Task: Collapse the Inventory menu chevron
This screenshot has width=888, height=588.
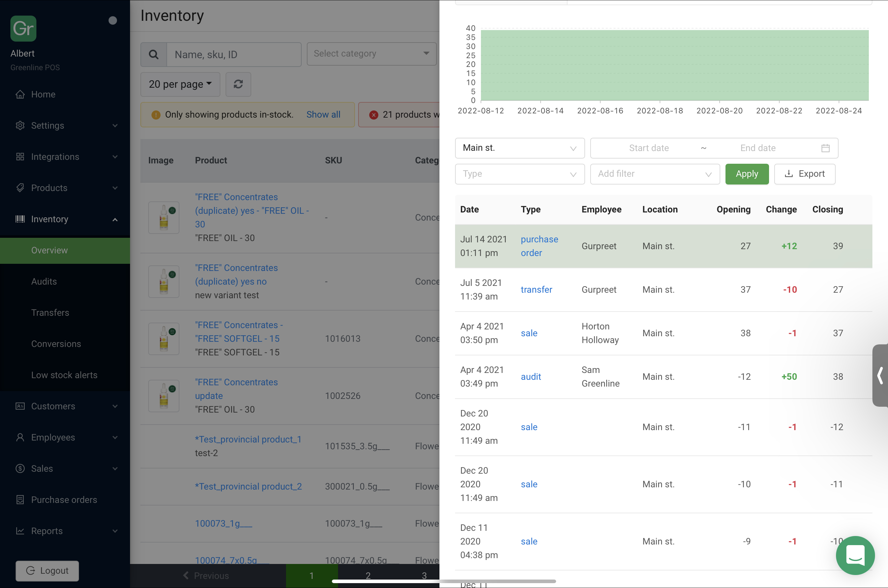Action: (115, 219)
